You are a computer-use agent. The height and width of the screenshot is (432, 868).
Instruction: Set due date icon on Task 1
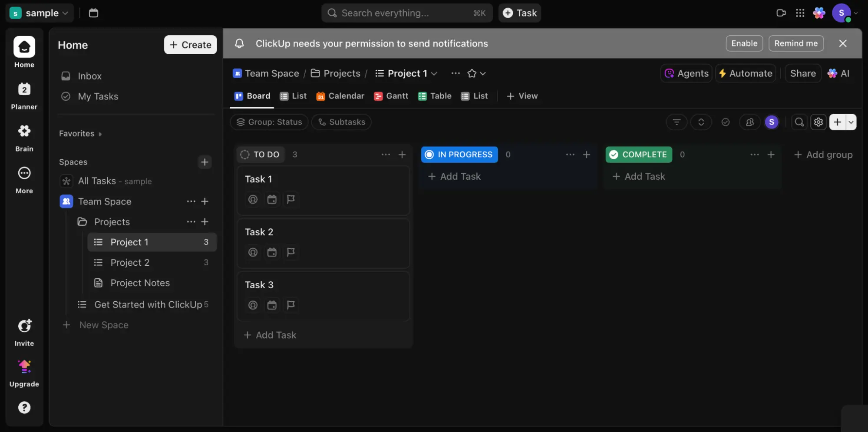click(272, 199)
